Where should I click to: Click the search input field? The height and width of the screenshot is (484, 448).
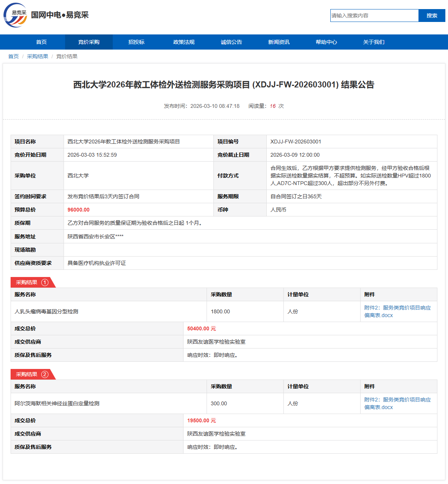(x=374, y=16)
